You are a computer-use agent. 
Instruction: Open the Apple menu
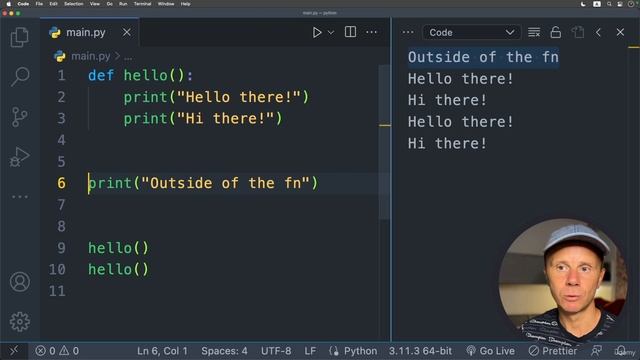[9, 4]
